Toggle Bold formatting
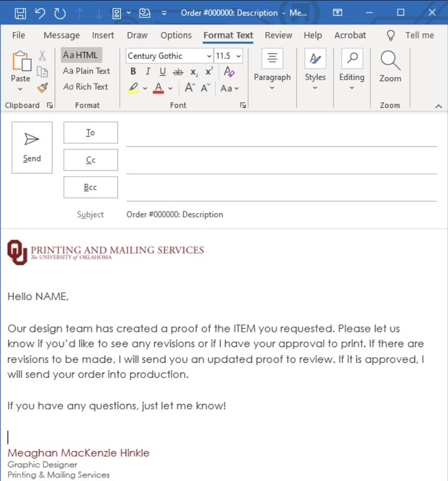 [x=133, y=72]
